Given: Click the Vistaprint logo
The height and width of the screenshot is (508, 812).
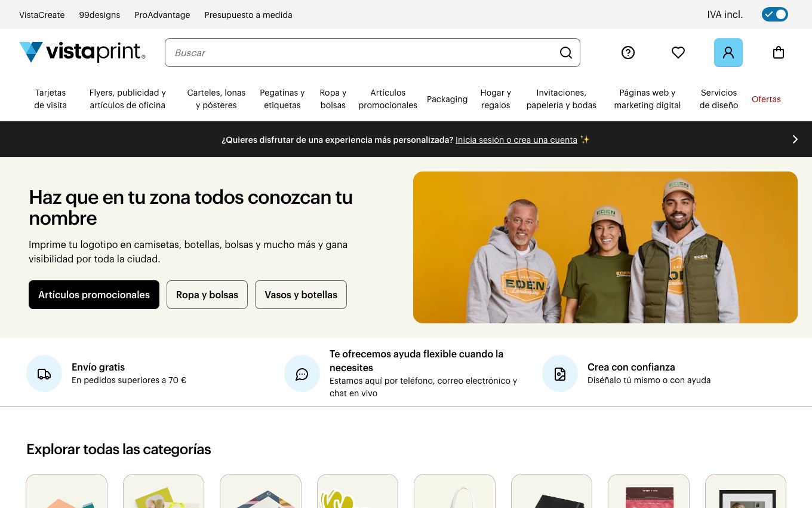Looking at the screenshot, I should point(82,52).
